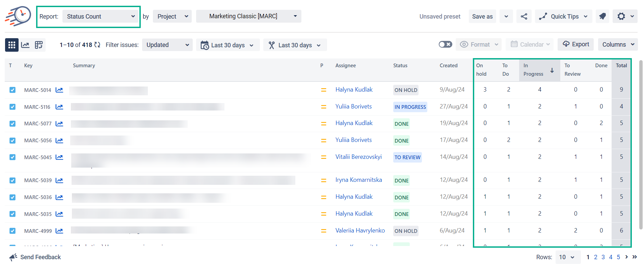644x269 pixels.
Task: Click the refresh icon next to 418
Action: coord(97,45)
